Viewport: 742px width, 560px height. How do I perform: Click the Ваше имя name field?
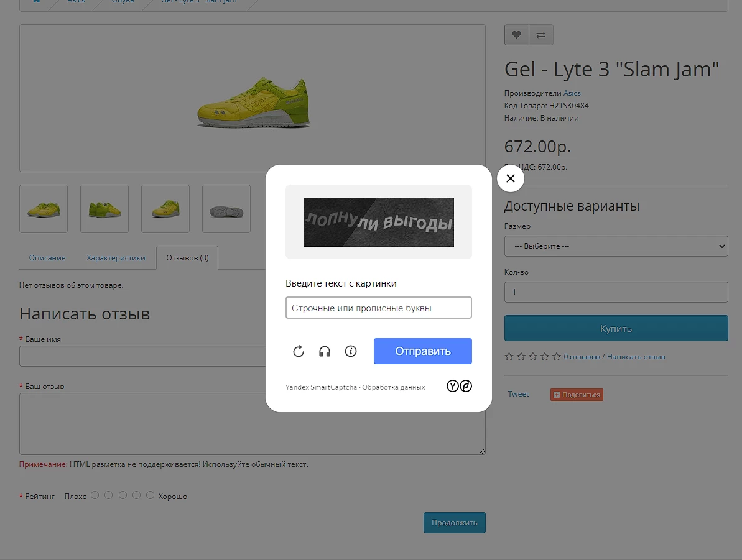click(x=142, y=356)
